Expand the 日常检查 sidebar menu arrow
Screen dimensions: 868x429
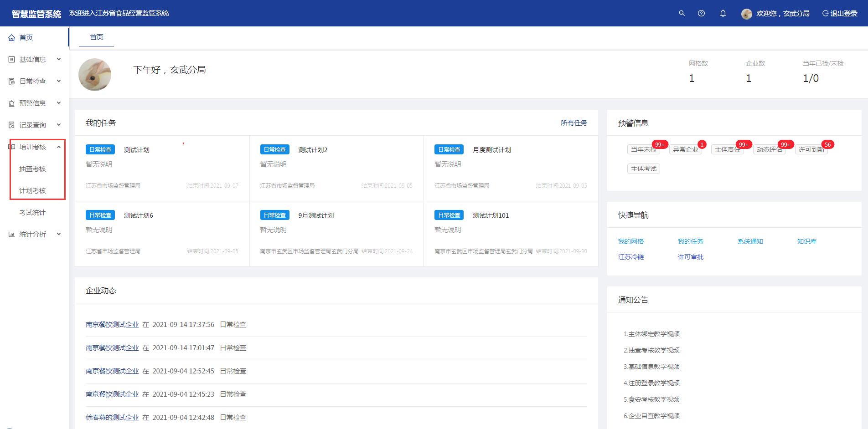(x=59, y=81)
